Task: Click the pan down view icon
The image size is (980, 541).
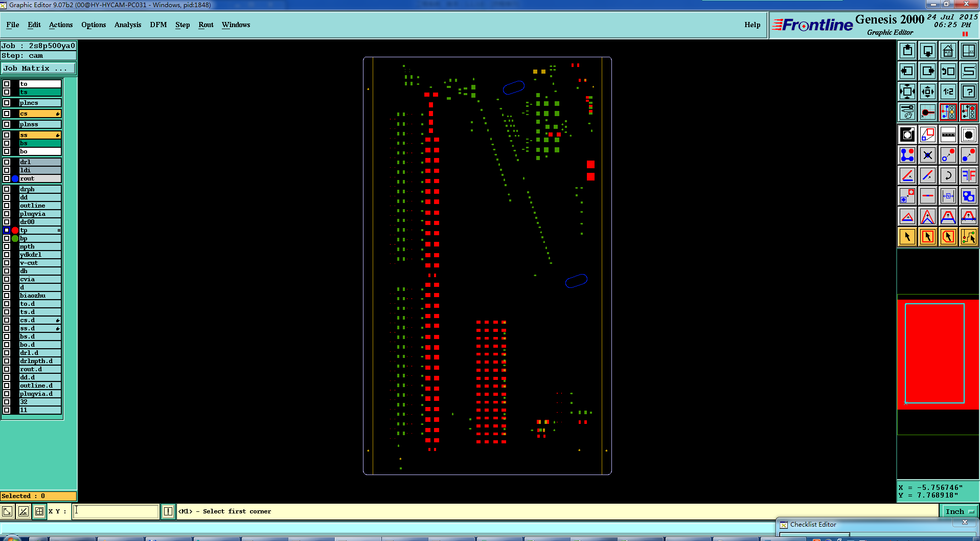Action: pyautogui.click(x=928, y=51)
